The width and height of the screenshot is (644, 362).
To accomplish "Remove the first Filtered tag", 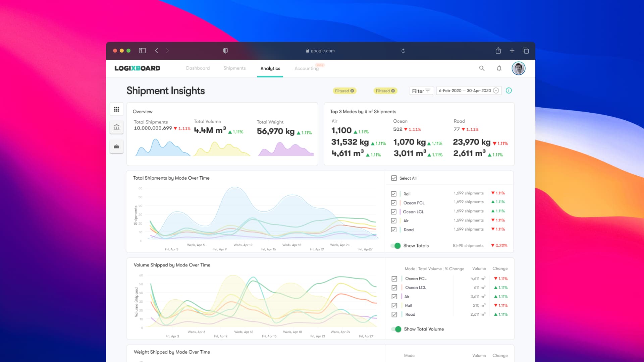I will point(352,91).
